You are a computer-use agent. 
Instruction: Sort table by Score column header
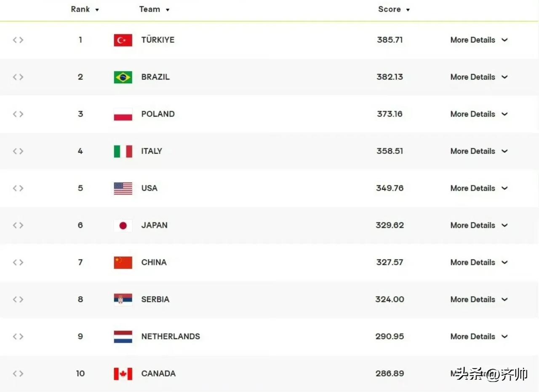[394, 9]
